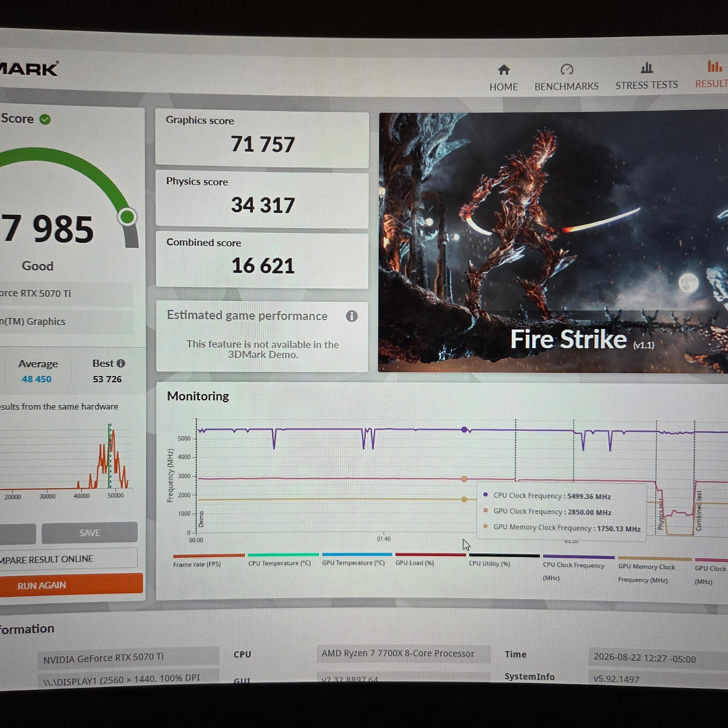Click the Graphics score value 71 757
Image resolution: width=728 pixels, height=728 pixels.
click(x=263, y=144)
